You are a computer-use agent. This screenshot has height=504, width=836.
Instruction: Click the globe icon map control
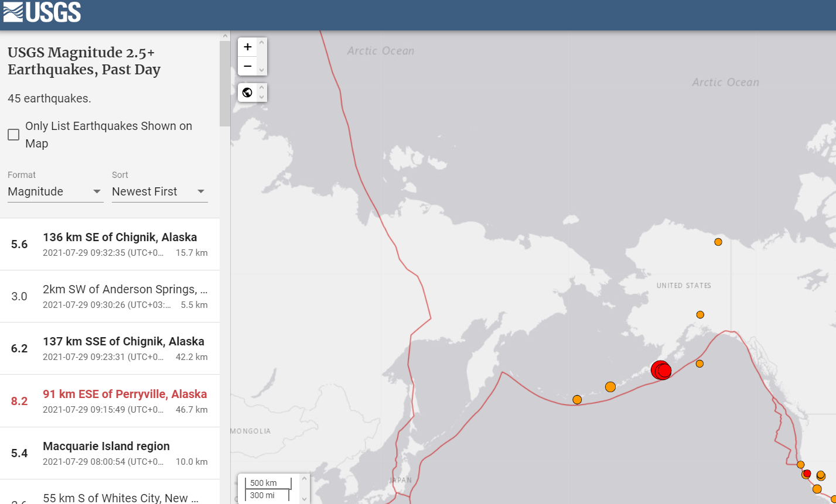pyautogui.click(x=247, y=92)
